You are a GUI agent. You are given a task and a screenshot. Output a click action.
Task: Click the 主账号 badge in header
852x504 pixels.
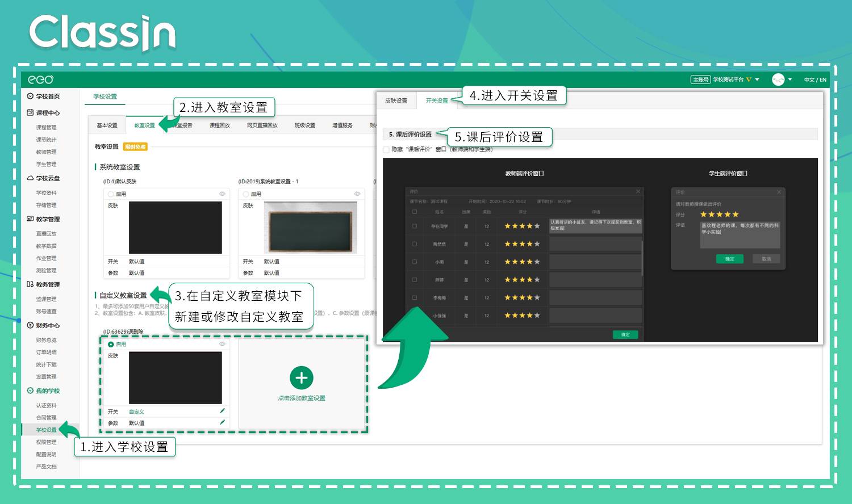click(x=700, y=79)
